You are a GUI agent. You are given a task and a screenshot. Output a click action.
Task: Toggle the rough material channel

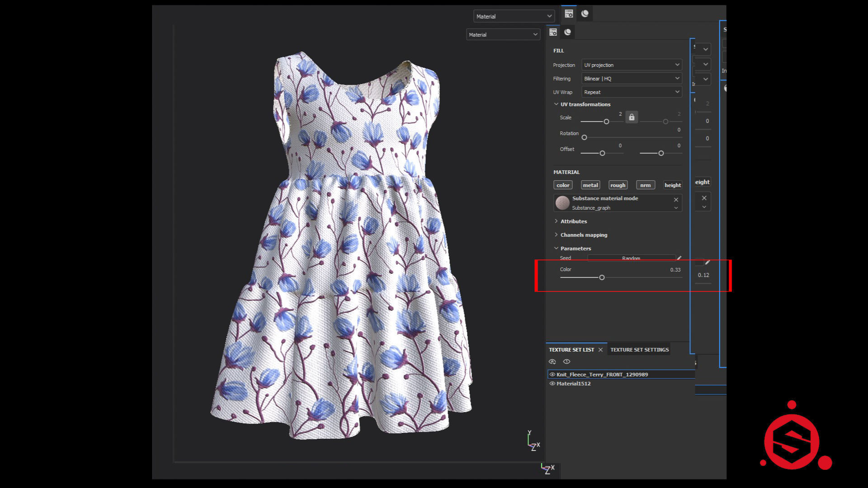point(618,185)
